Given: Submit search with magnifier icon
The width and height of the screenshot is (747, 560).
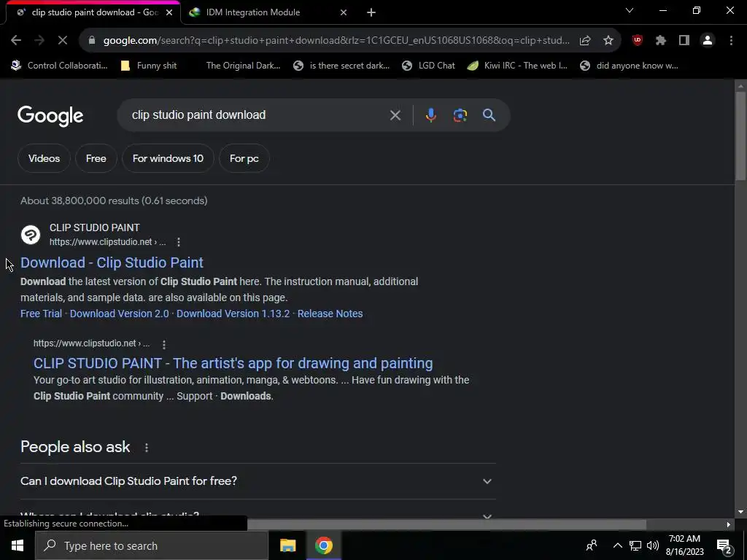Looking at the screenshot, I should tap(489, 115).
